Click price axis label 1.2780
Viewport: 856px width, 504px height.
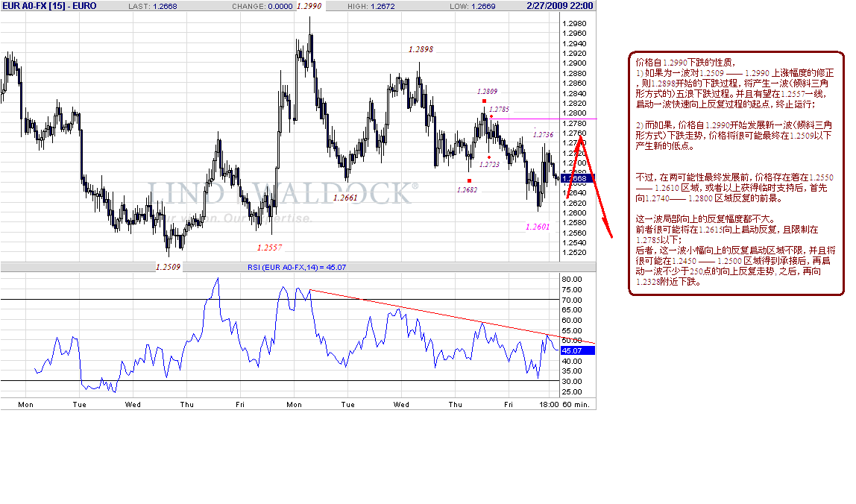(x=574, y=124)
